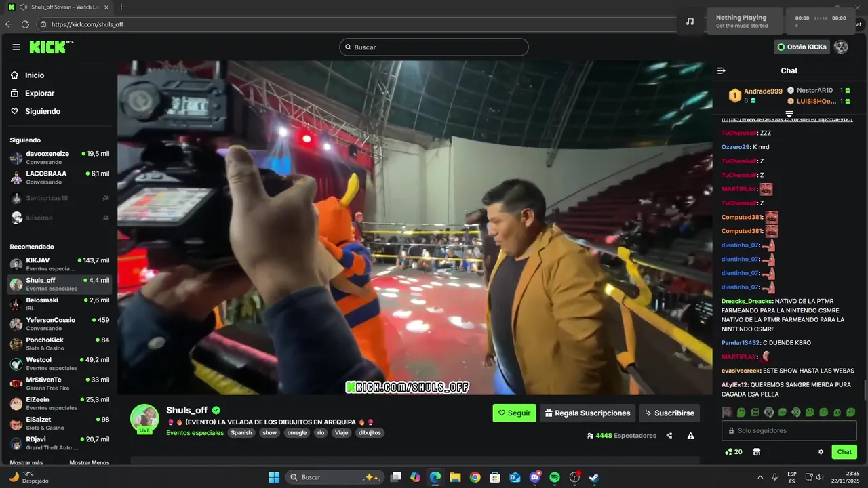The width and height of the screenshot is (868, 488).
Task: Open recommended channel Belosmaki
Action: 60,304
